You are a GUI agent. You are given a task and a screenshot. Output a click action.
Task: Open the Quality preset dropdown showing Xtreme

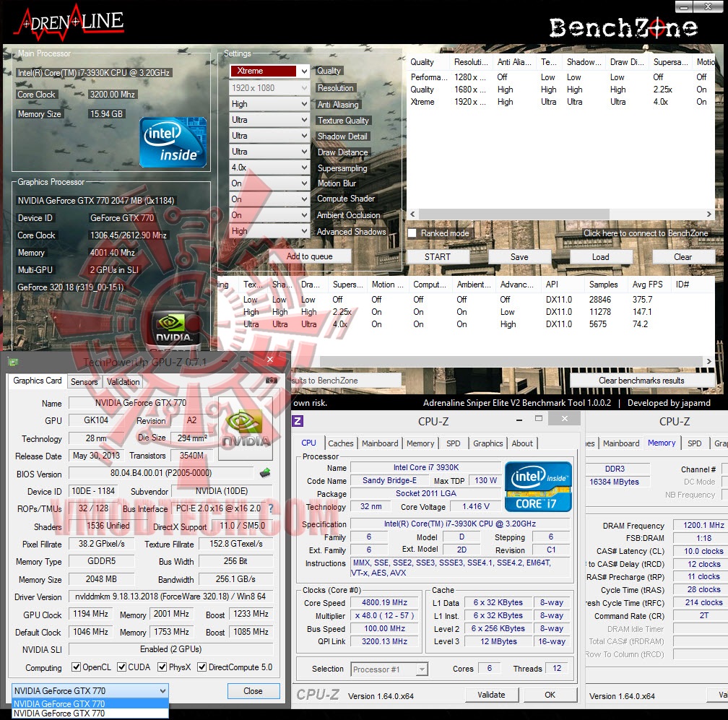click(x=269, y=71)
